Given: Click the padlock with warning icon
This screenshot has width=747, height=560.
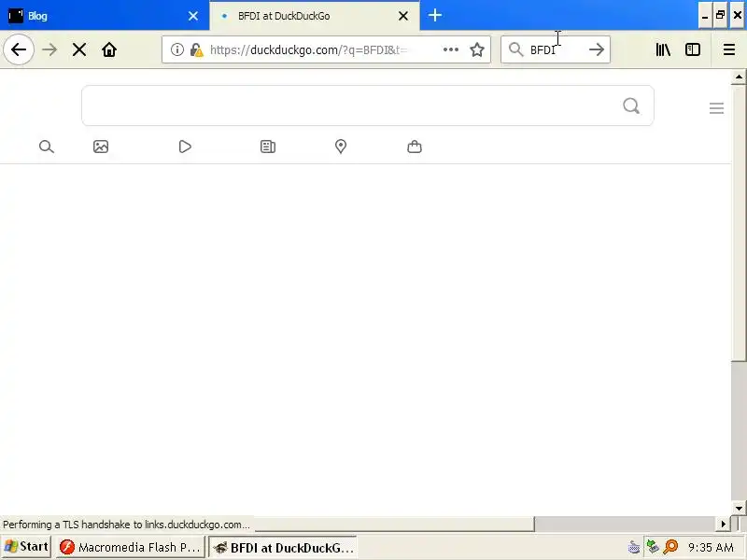Looking at the screenshot, I should click(x=196, y=49).
